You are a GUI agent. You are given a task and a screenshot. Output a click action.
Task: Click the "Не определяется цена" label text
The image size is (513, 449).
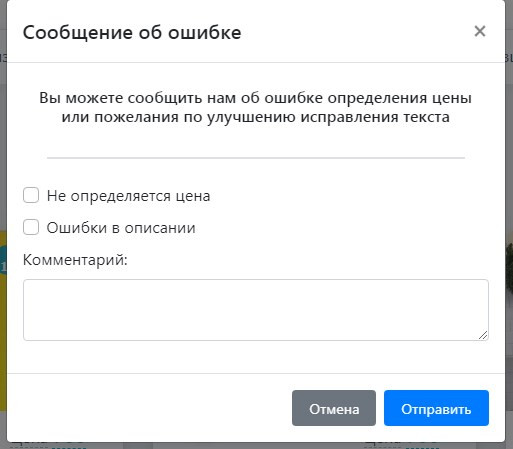click(128, 196)
